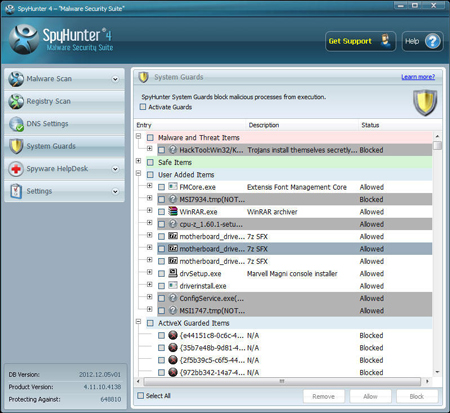
Task: Click the WinRAR.exe entry icon
Action: (173, 211)
